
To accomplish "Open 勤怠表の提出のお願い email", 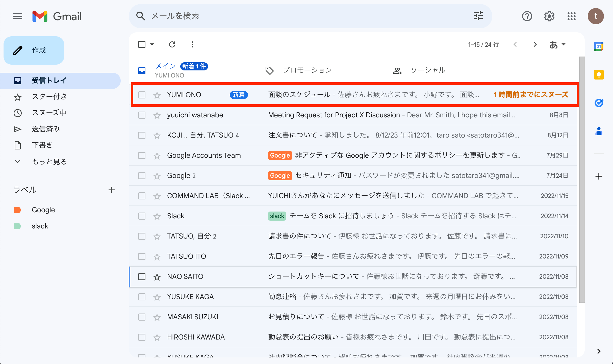I will pos(352,337).
